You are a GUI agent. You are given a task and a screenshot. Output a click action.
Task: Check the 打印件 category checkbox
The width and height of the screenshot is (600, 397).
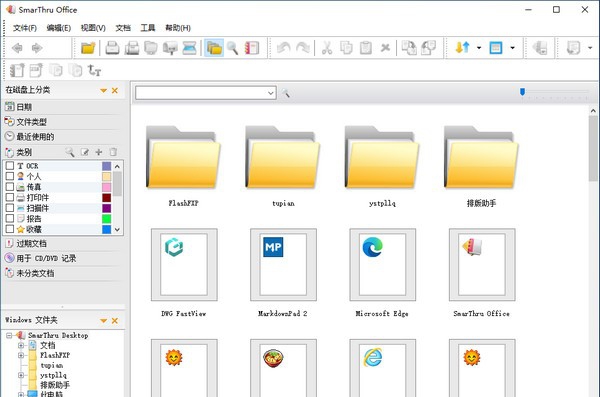pos(10,198)
